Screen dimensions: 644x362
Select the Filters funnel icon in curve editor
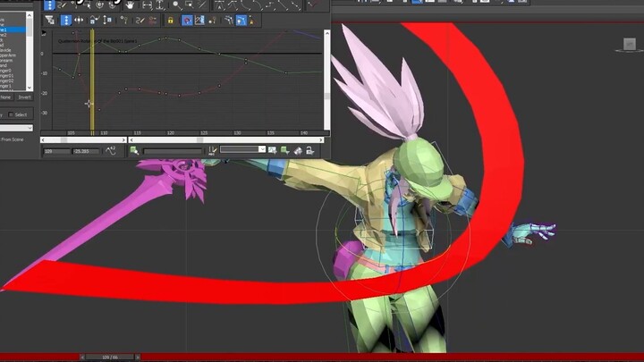point(50,20)
